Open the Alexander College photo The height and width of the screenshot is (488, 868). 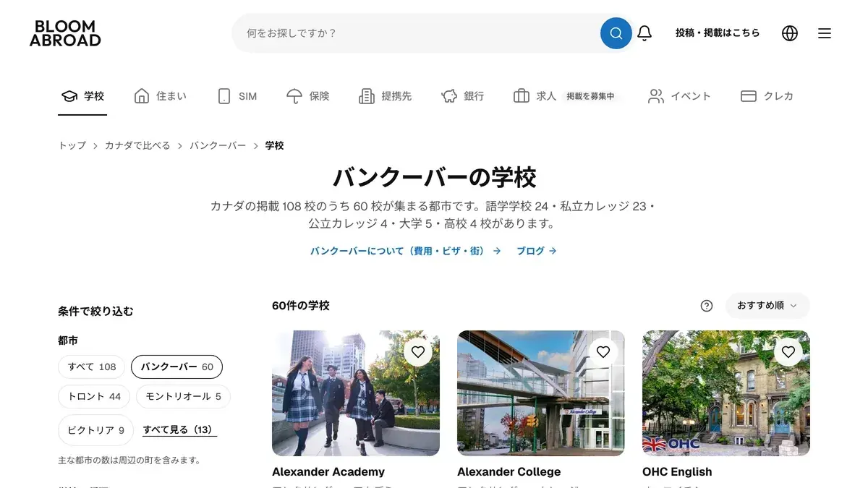541,393
